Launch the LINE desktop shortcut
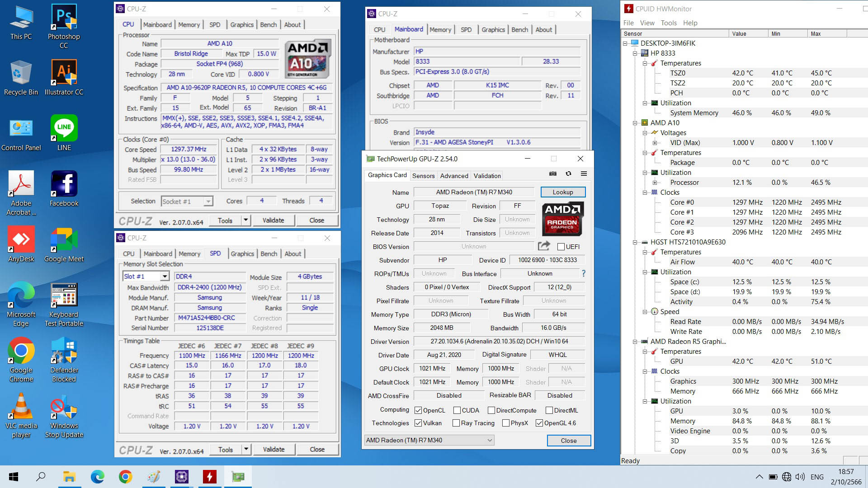 [x=64, y=134]
